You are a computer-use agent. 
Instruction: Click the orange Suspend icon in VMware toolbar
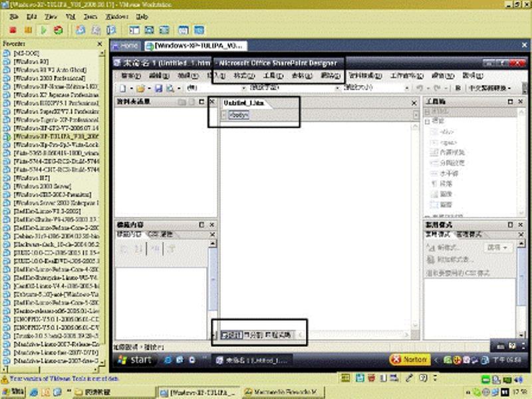(x=28, y=30)
